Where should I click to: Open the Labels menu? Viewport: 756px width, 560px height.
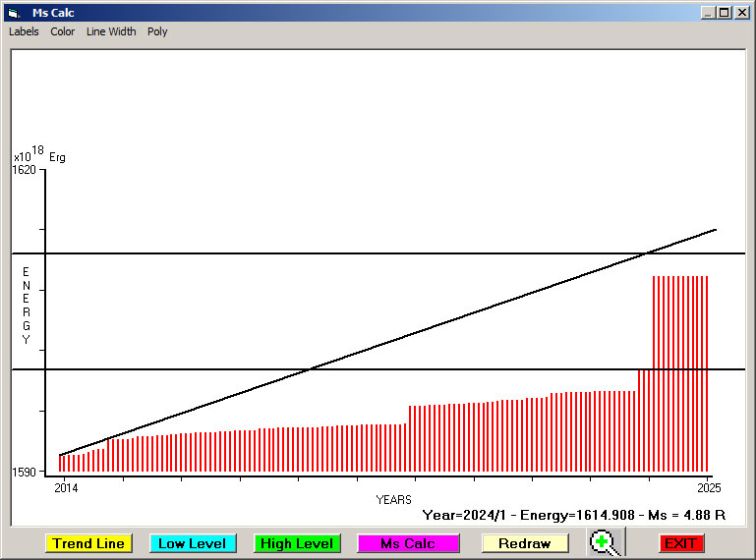coord(24,31)
